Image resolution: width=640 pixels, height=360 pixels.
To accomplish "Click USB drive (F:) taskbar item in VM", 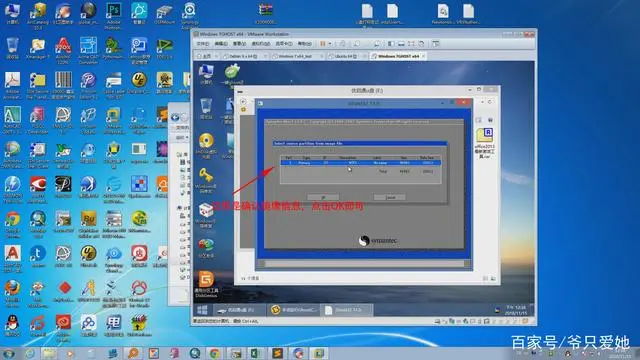I will tap(239, 310).
